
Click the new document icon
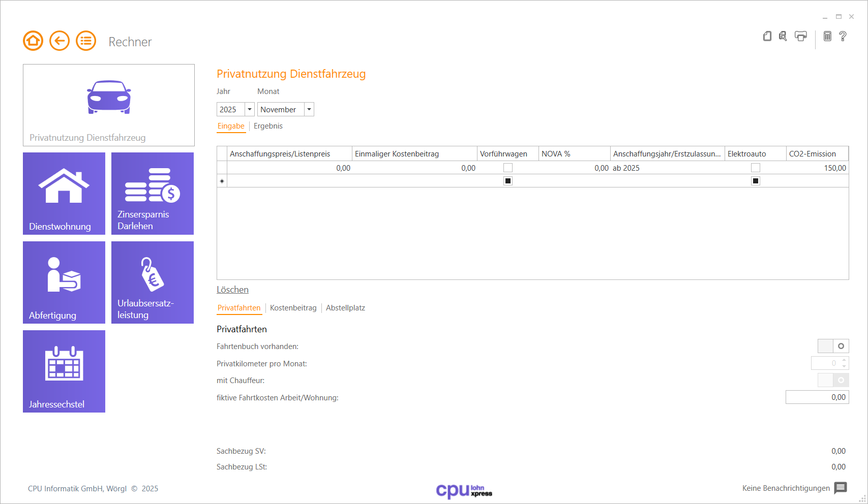tap(767, 36)
